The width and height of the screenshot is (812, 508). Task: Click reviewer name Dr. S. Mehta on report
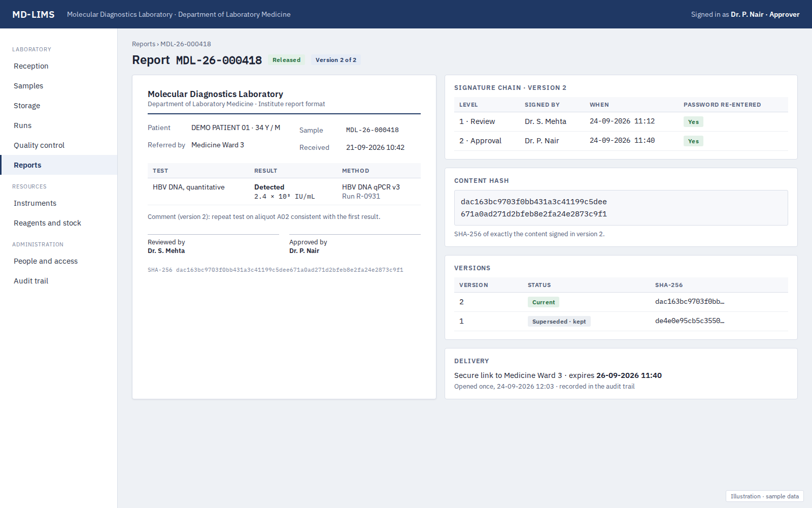point(166,251)
